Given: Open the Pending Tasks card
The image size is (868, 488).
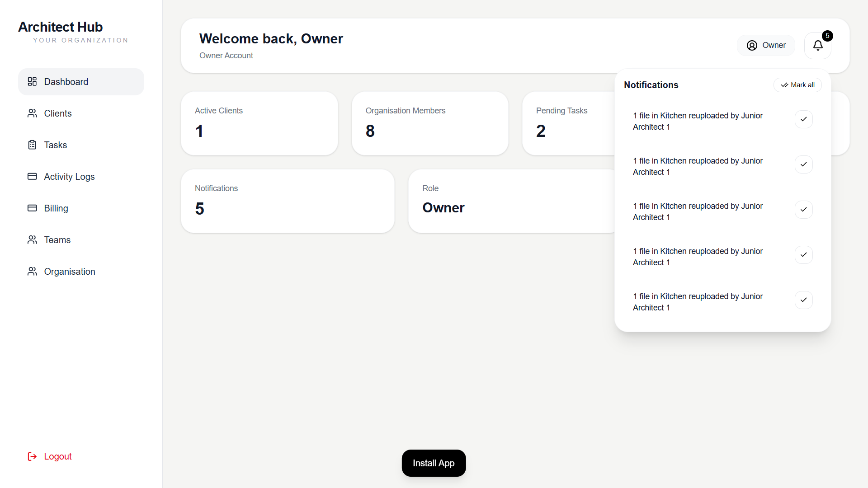Looking at the screenshot, I should [569, 123].
